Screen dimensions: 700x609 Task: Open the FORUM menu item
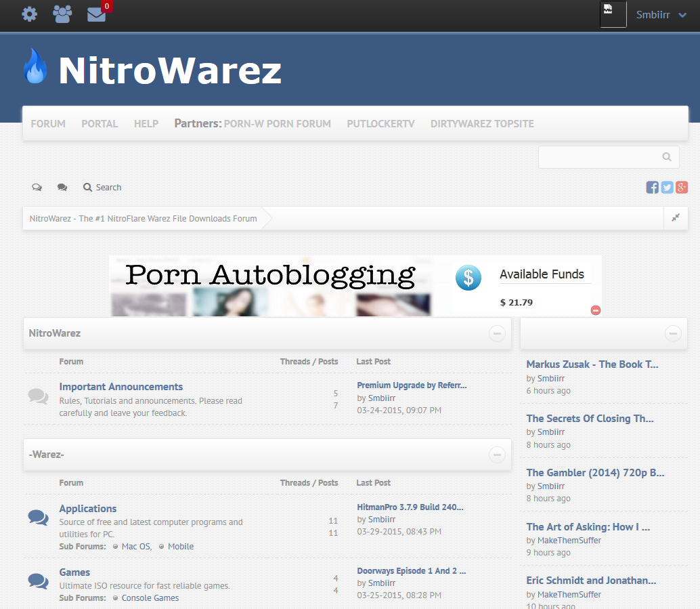[48, 124]
